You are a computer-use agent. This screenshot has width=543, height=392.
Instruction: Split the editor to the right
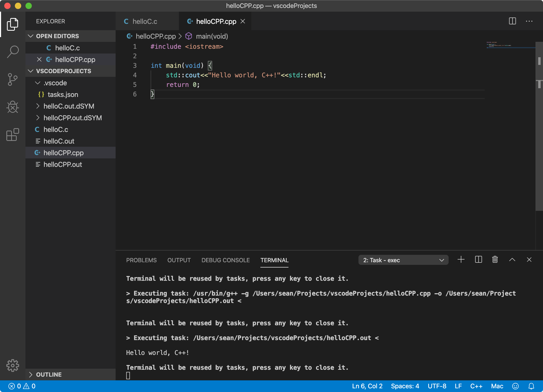coord(512,21)
